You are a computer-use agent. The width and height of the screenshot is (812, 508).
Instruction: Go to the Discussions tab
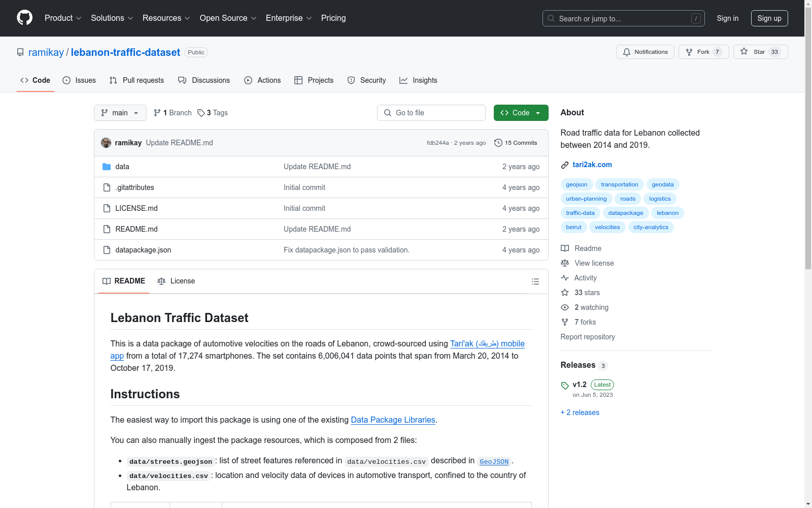click(204, 80)
